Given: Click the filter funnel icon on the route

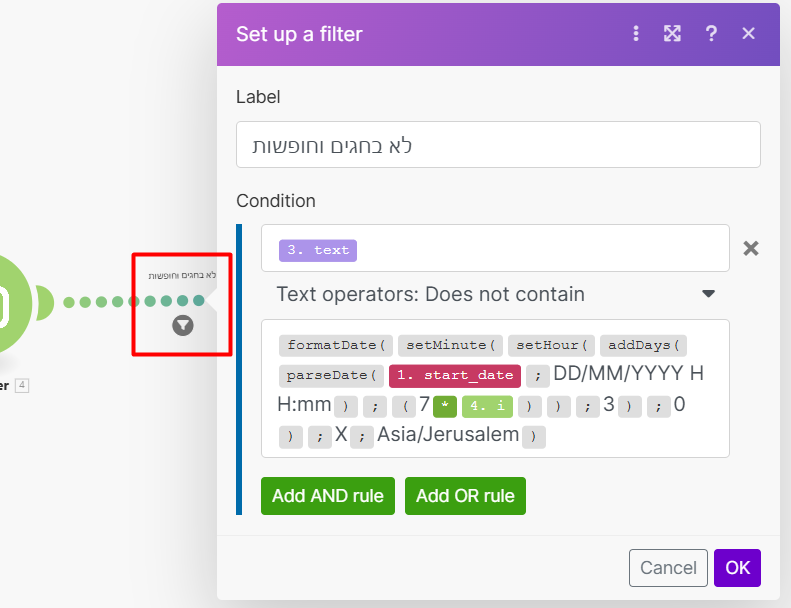Looking at the screenshot, I should click(x=182, y=325).
